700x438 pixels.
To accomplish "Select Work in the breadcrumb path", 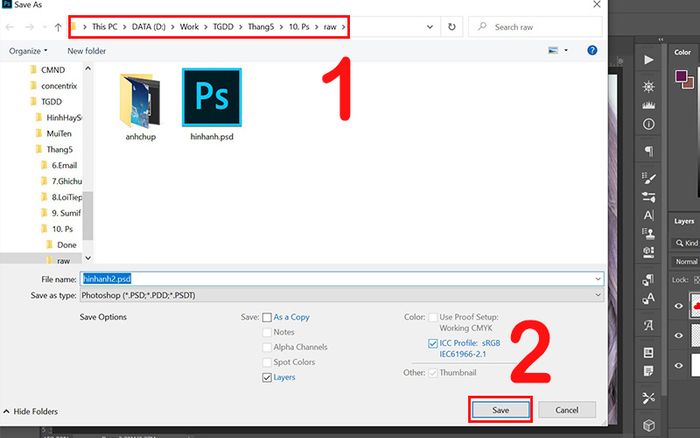I will click(x=189, y=27).
